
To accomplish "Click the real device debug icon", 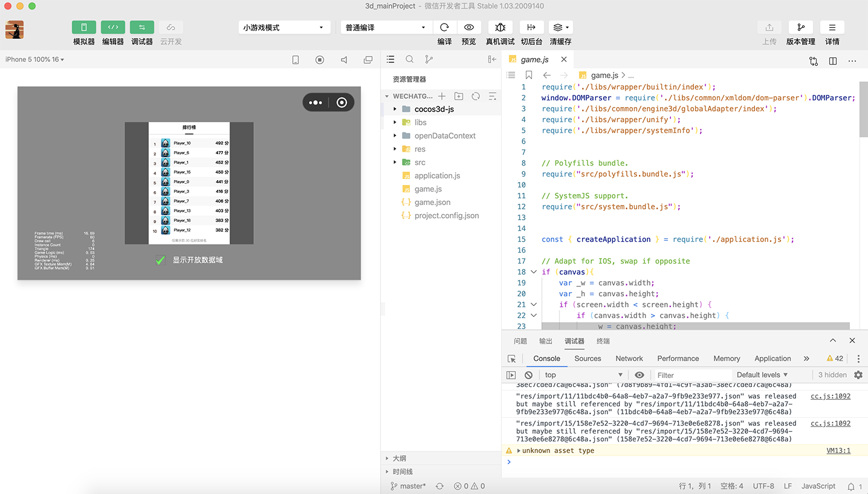I will click(x=500, y=27).
